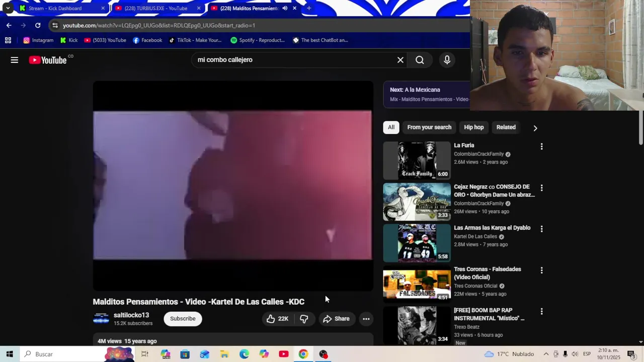This screenshot has width=644, height=362.
Task: Subscribe to saltilocko13
Action: pyautogui.click(x=183, y=319)
